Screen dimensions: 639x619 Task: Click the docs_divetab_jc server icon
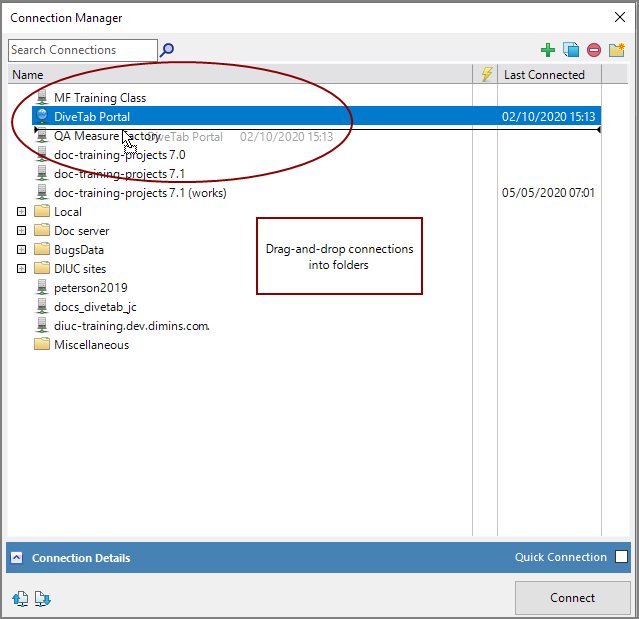42,306
